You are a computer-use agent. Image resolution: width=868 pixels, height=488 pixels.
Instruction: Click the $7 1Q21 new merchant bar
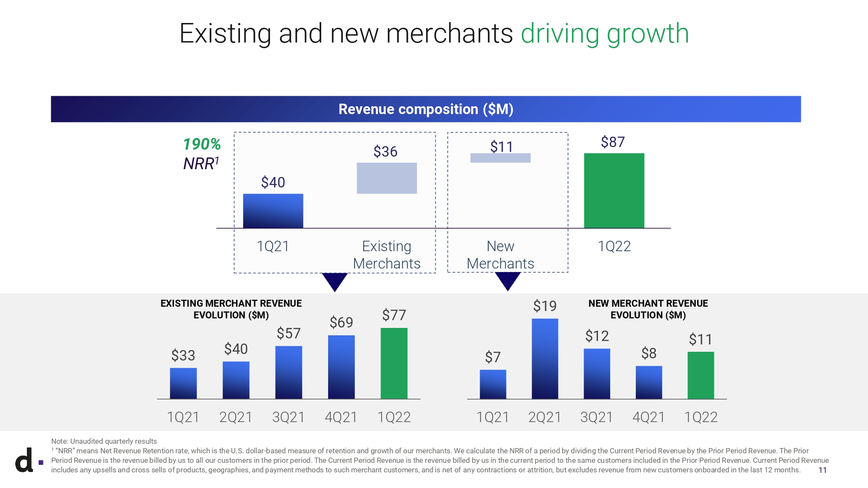pos(493,384)
